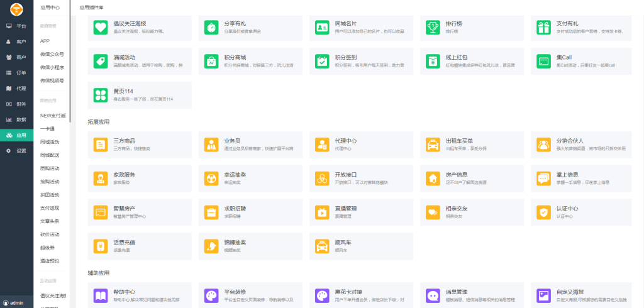Open the 求职招聘 plugin card
Viewport: 644px width, 308px height.
[250, 212]
